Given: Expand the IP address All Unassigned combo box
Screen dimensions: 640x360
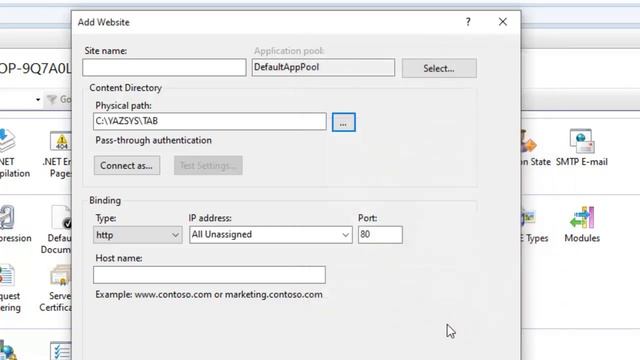Looking at the screenshot, I should point(271,235).
